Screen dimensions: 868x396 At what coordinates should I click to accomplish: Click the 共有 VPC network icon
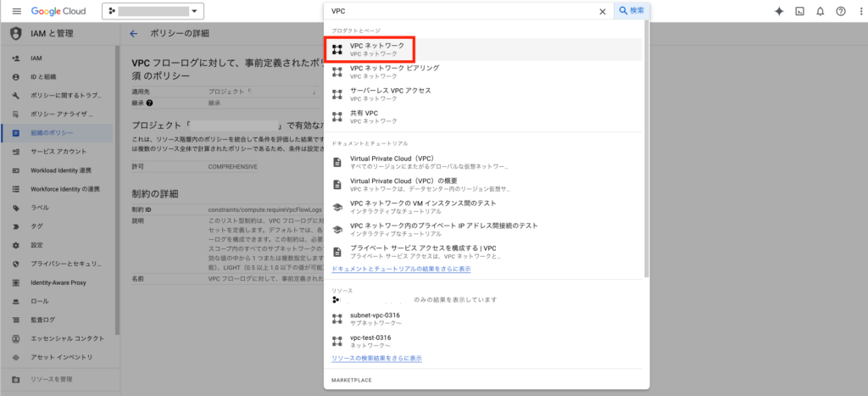click(337, 117)
